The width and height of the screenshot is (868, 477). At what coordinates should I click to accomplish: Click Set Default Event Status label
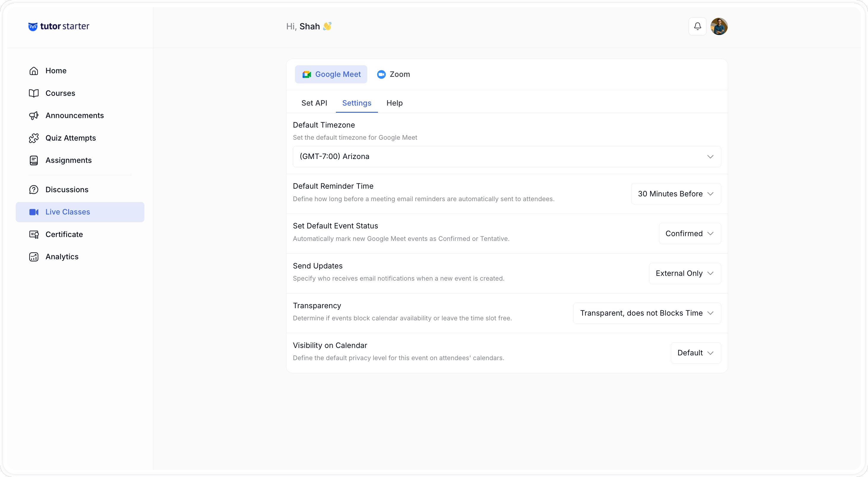pyautogui.click(x=335, y=226)
